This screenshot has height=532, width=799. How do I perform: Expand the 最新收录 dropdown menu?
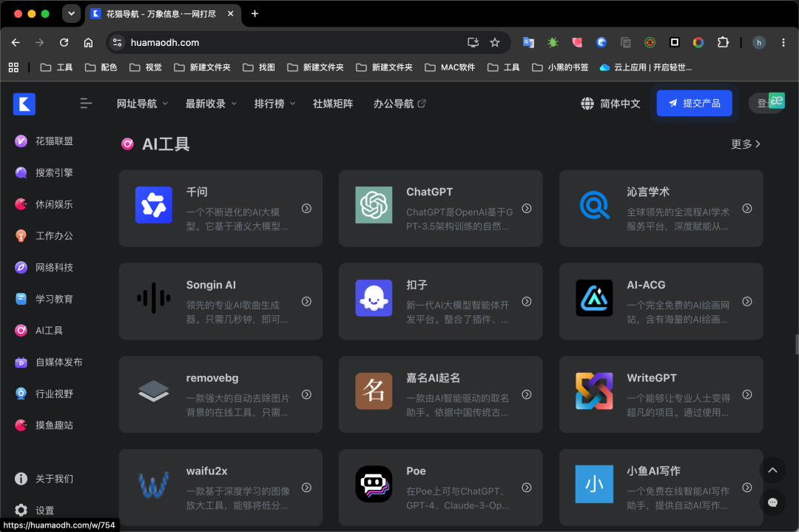[211, 104]
